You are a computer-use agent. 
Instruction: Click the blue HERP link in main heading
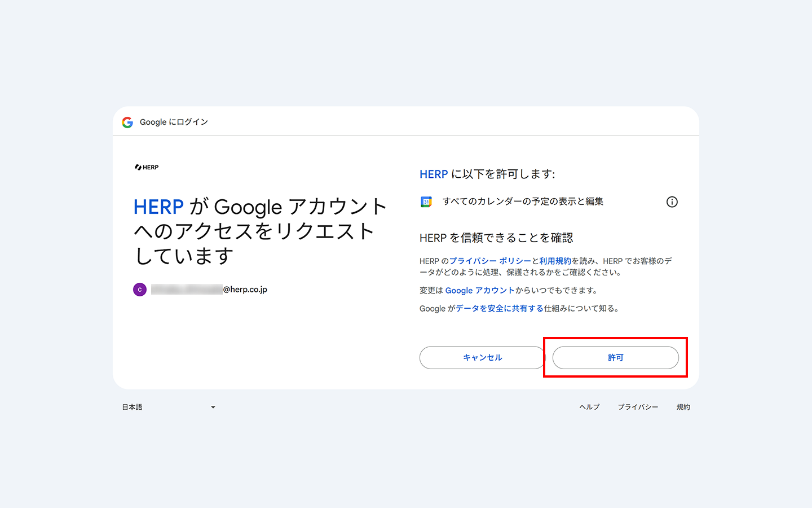(x=158, y=207)
